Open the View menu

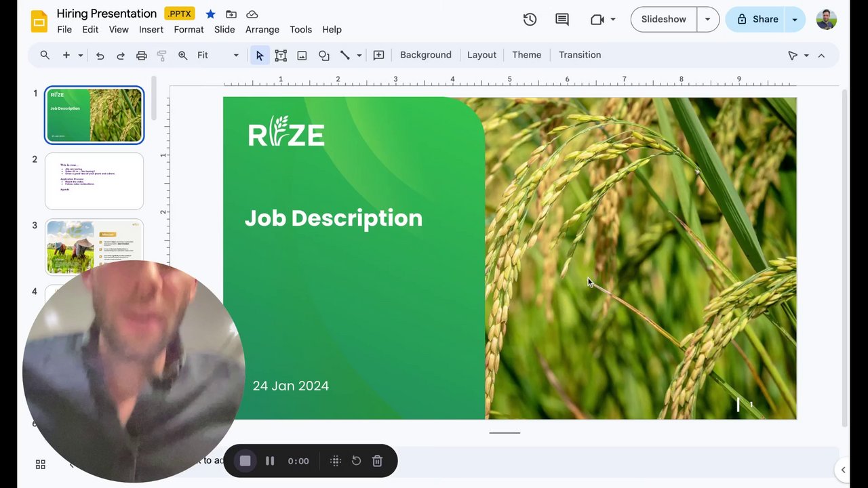[119, 30]
